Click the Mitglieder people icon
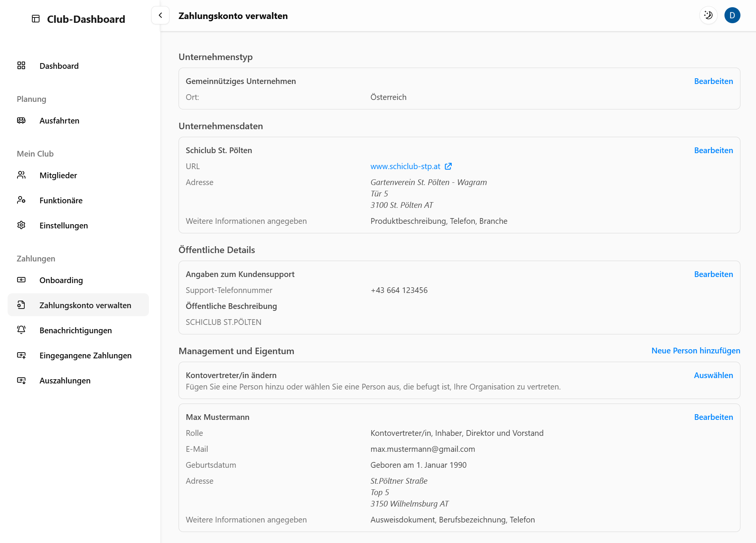Screen dimensions: 756x543 [21, 175]
